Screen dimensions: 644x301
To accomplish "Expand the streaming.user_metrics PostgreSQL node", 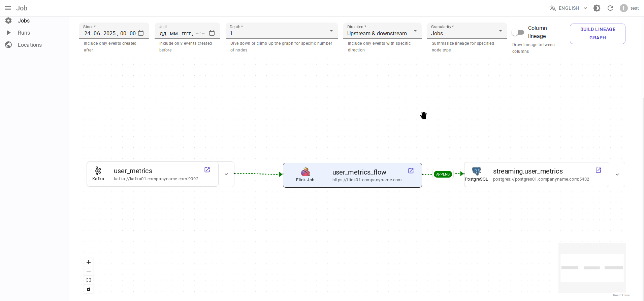I will click(x=617, y=175).
